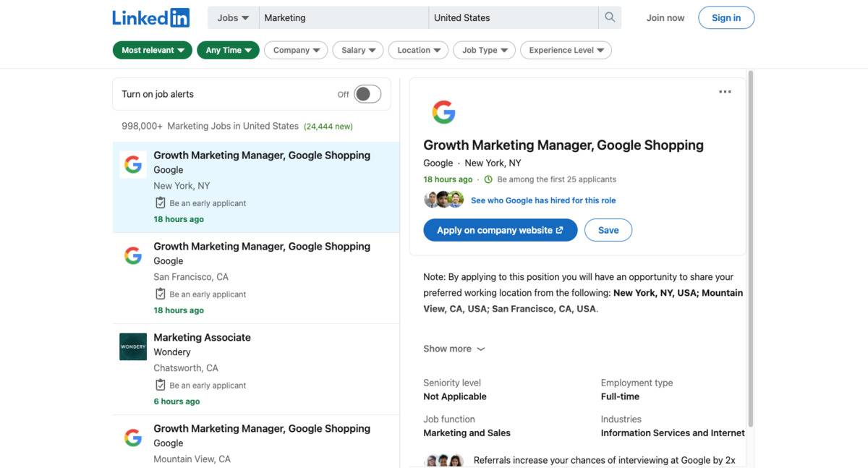The width and height of the screenshot is (868, 468).
Task: Click the '(24,444 new)' results text
Action: [x=328, y=126]
